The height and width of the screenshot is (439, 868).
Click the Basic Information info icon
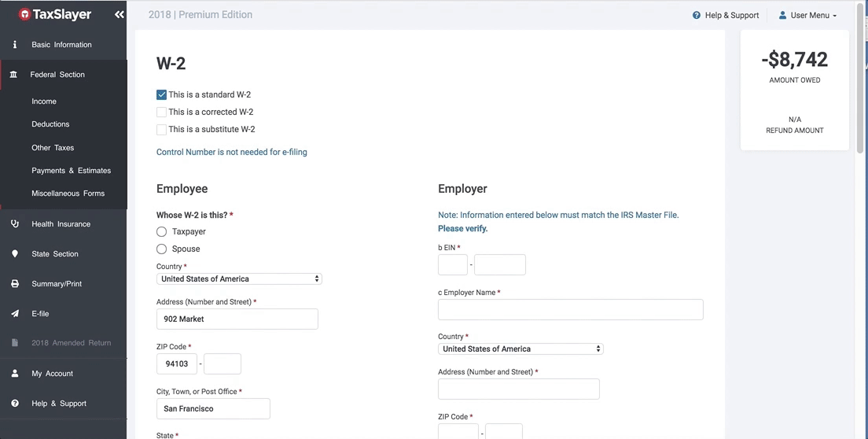pos(15,45)
